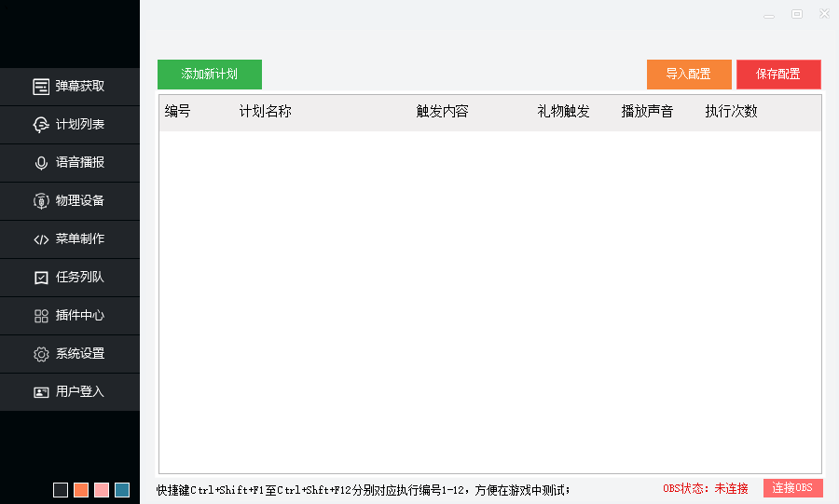Click the 物理设备 device icon

[41, 201]
